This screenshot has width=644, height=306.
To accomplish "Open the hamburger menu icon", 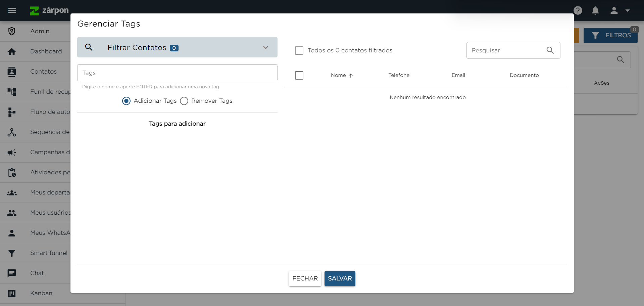I will (x=12, y=10).
